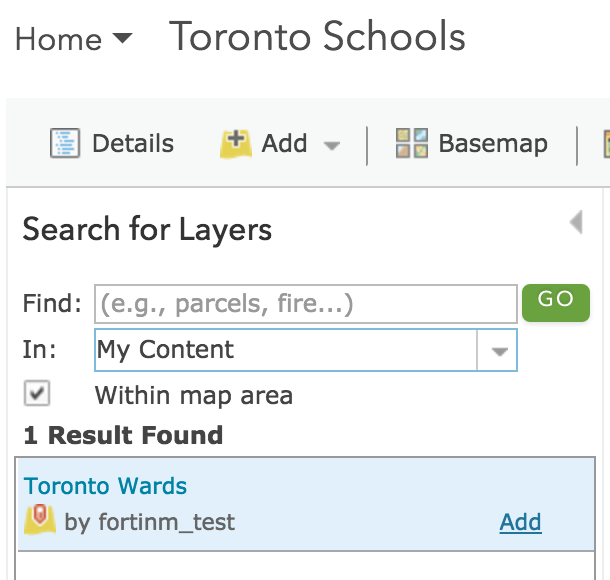Click the Basemap grid icon
Screen dimensions: 610x580
[412, 143]
